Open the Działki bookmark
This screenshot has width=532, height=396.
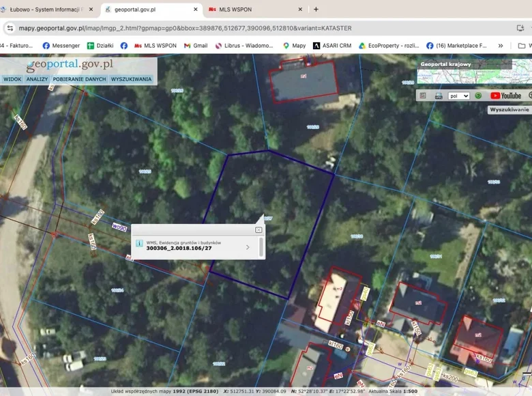click(x=100, y=46)
